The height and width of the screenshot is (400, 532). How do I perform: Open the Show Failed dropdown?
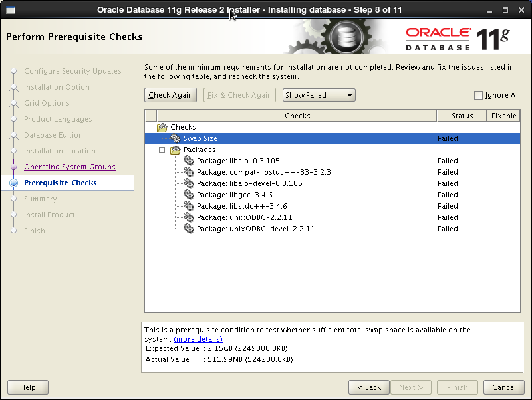click(319, 95)
